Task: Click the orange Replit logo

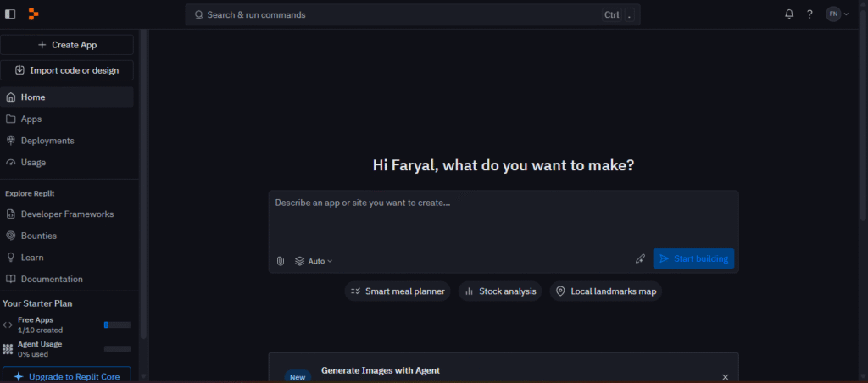Action: (x=34, y=14)
